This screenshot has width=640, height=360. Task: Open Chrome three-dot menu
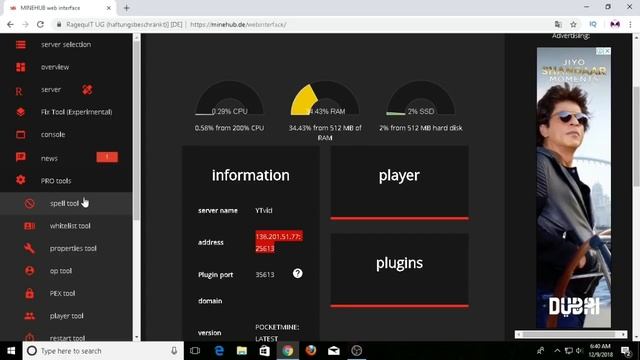click(630, 24)
